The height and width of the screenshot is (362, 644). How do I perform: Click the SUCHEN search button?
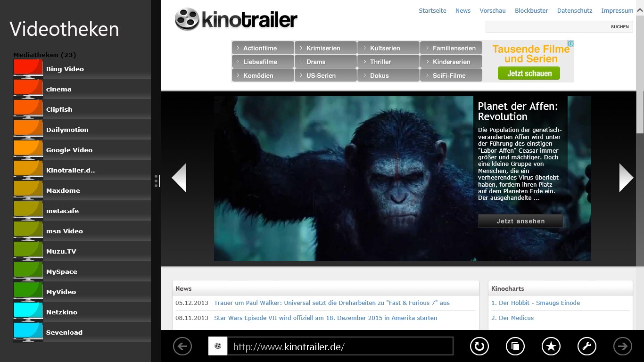click(619, 27)
